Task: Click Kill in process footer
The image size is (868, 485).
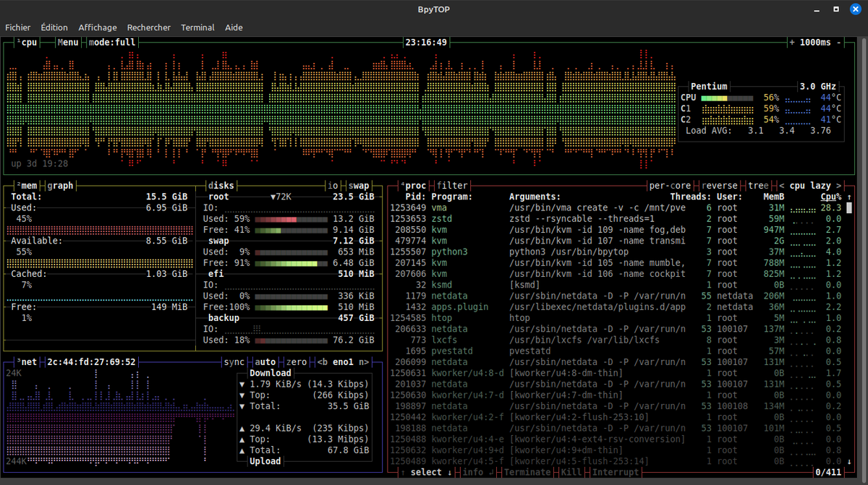Action: click(571, 473)
